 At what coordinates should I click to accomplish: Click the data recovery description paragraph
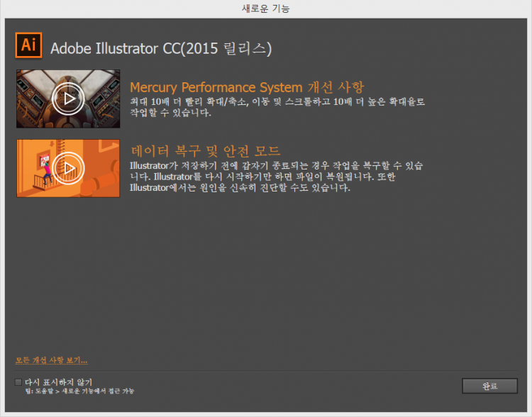(x=277, y=177)
